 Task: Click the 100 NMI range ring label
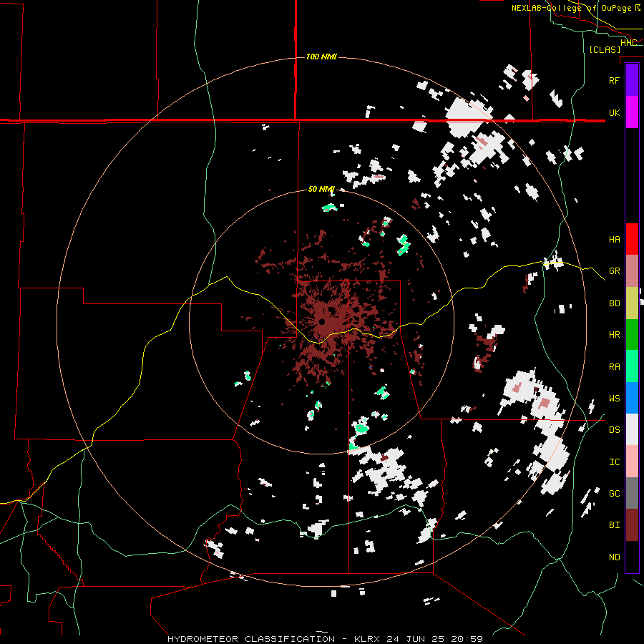(321, 57)
